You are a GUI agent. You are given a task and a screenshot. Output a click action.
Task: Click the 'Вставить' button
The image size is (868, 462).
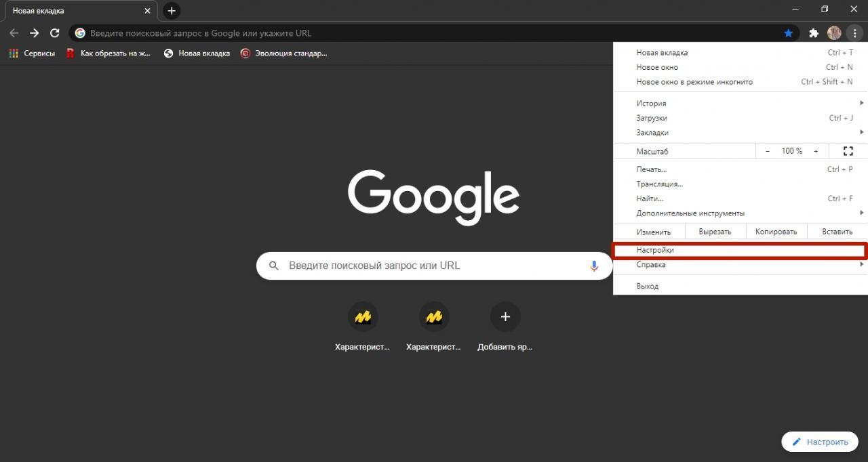pos(837,232)
